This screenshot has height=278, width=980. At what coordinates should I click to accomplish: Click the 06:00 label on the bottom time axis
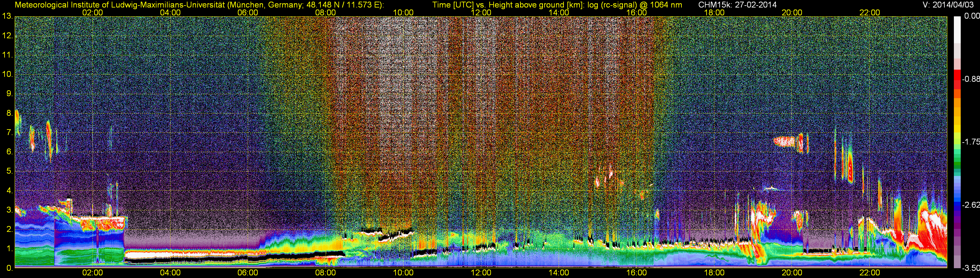point(248,273)
